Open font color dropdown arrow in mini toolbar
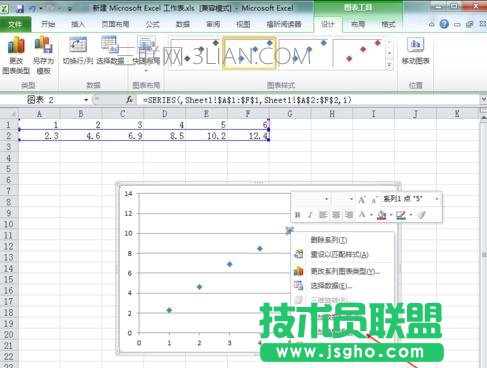 [x=371, y=215]
